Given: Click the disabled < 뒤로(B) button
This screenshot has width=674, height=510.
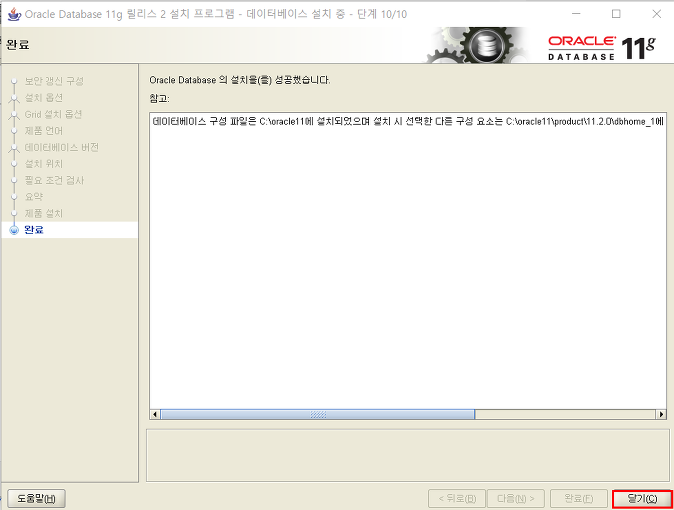Looking at the screenshot, I should coord(457,499).
